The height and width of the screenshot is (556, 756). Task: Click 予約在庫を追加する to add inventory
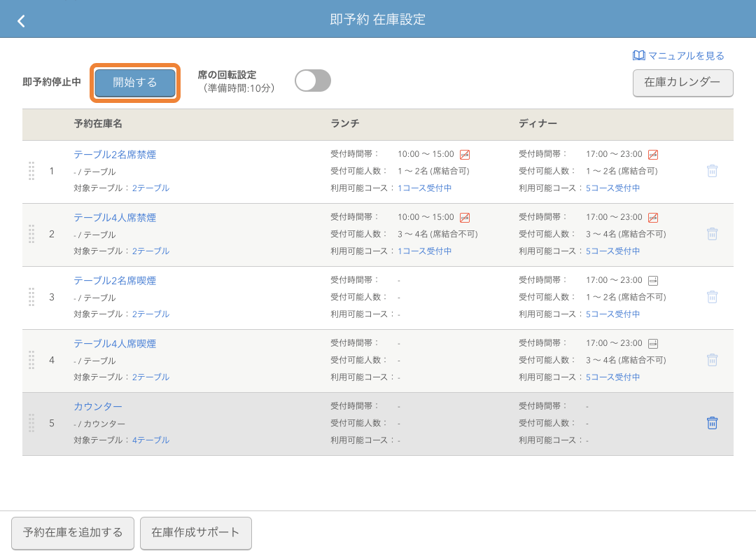click(72, 533)
